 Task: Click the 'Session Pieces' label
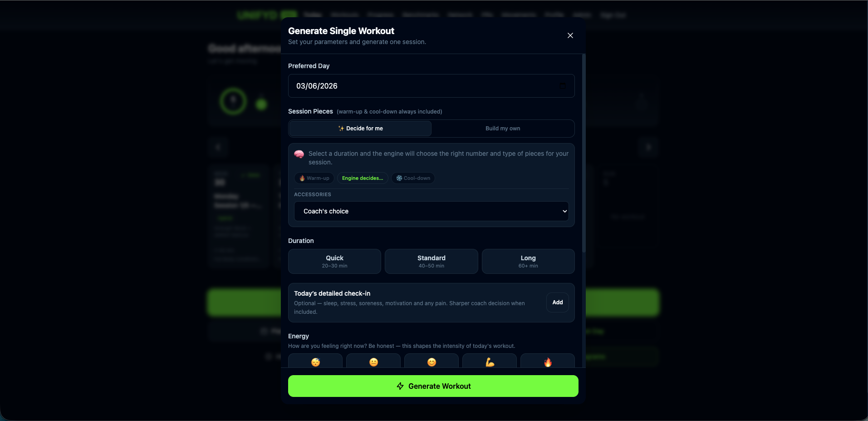tap(310, 111)
